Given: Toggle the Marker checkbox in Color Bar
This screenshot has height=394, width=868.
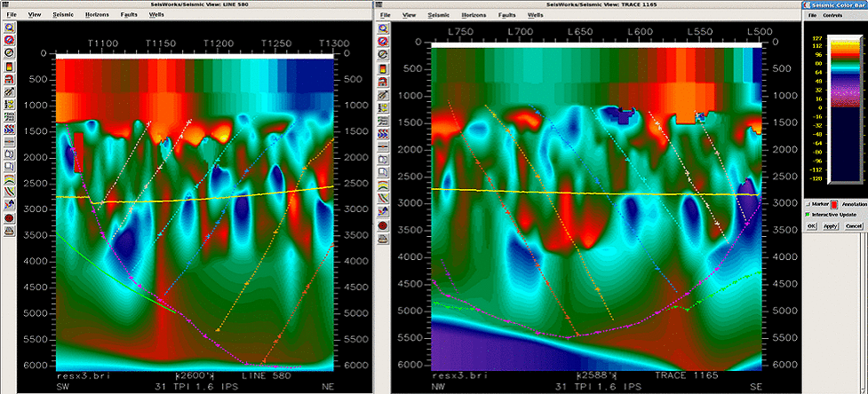Looking at the screenshot, I should pos(807,203).
